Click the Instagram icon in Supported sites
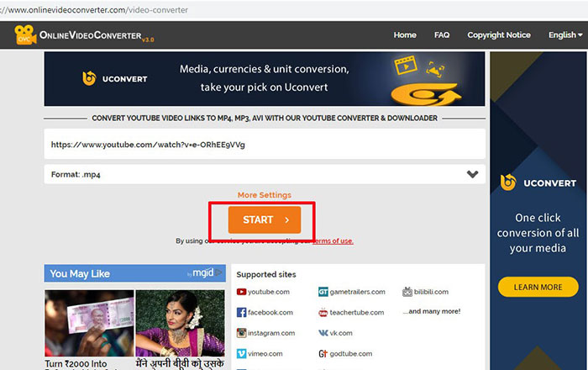This screenshot has height=370, width=588. click(x=241, y=333)
